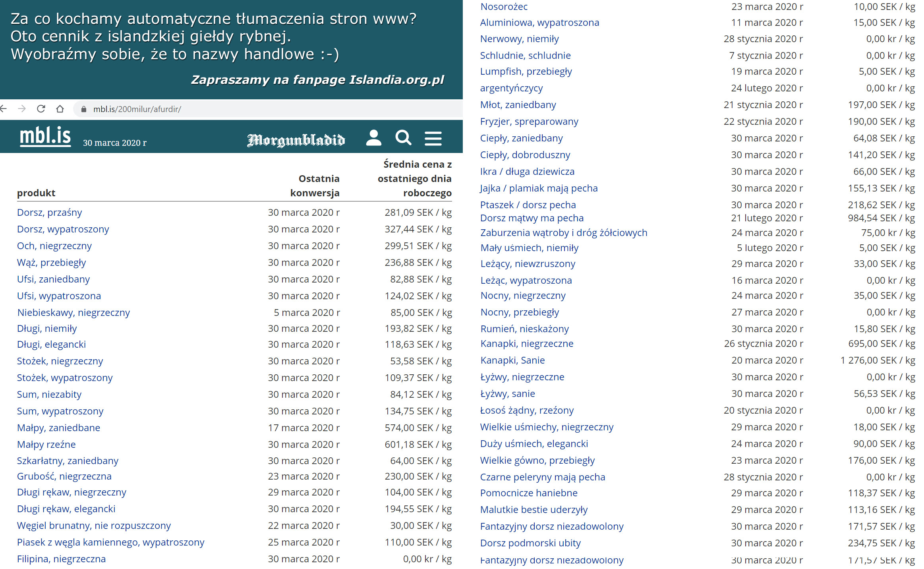Open the 'Leżący, niewzruszony' link
The image size is (924, 569).
[528, 264]
